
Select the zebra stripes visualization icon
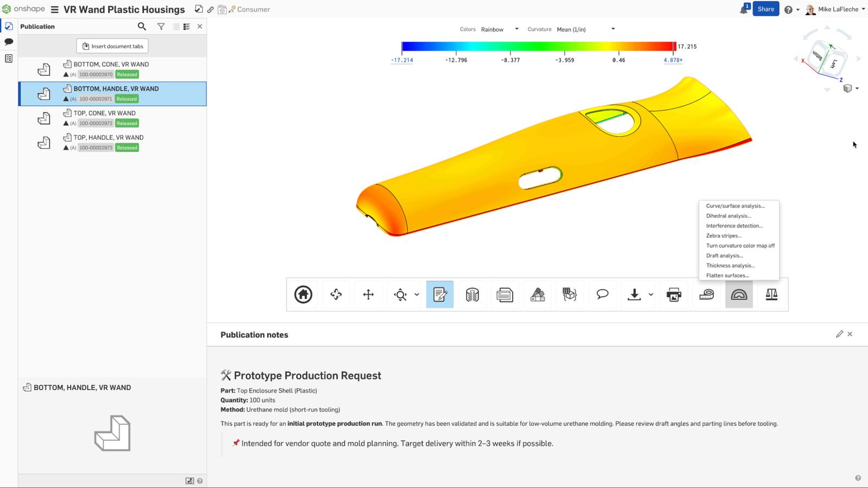(472, 294)
